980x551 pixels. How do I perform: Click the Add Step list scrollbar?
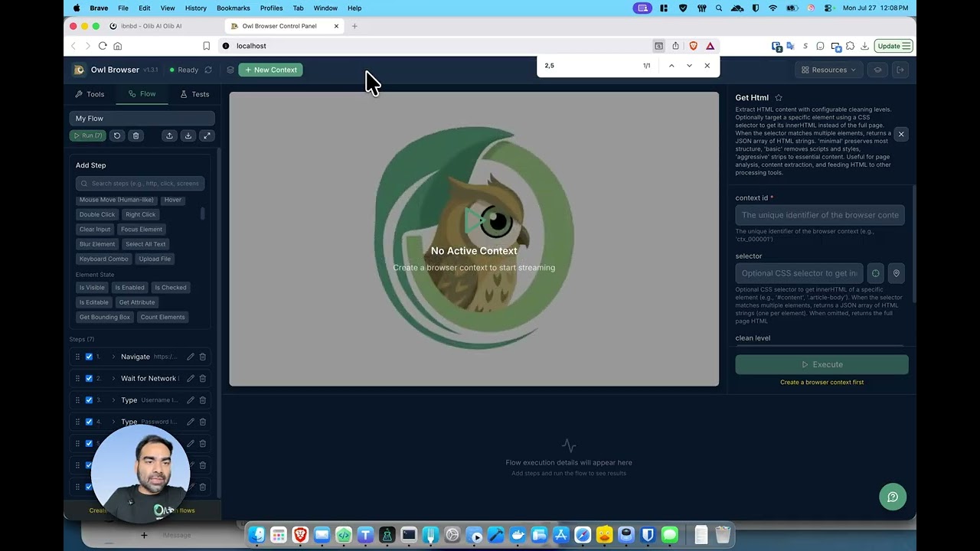(x=203, y=214)
